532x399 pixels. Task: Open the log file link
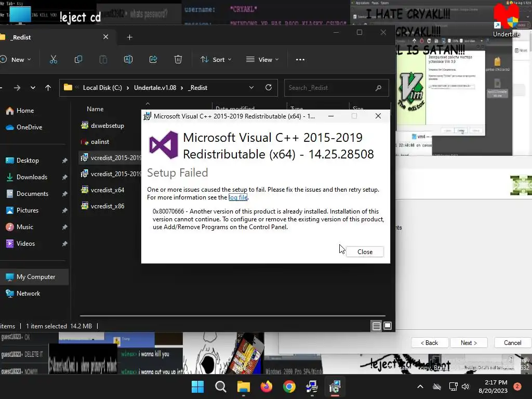point(238,197)
